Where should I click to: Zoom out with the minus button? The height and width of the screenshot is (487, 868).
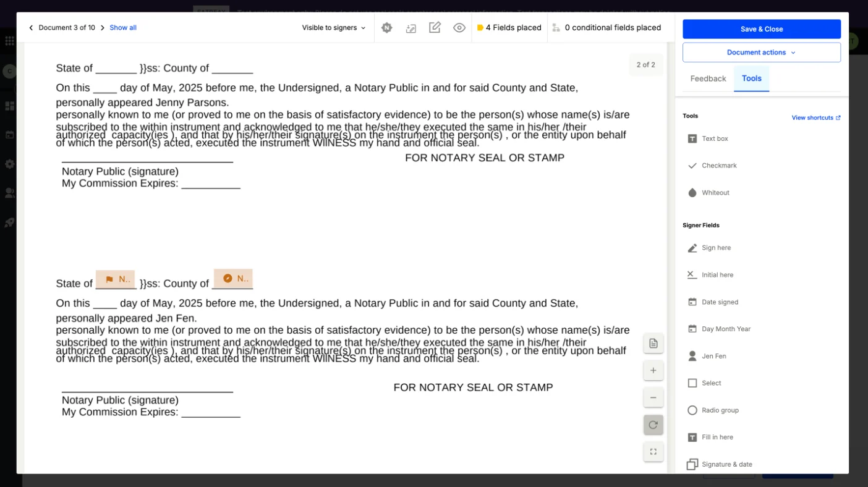click(653, 397)
